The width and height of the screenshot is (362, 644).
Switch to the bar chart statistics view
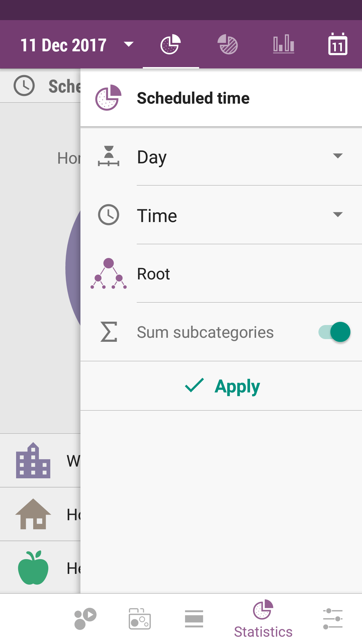tap(284, 44)
